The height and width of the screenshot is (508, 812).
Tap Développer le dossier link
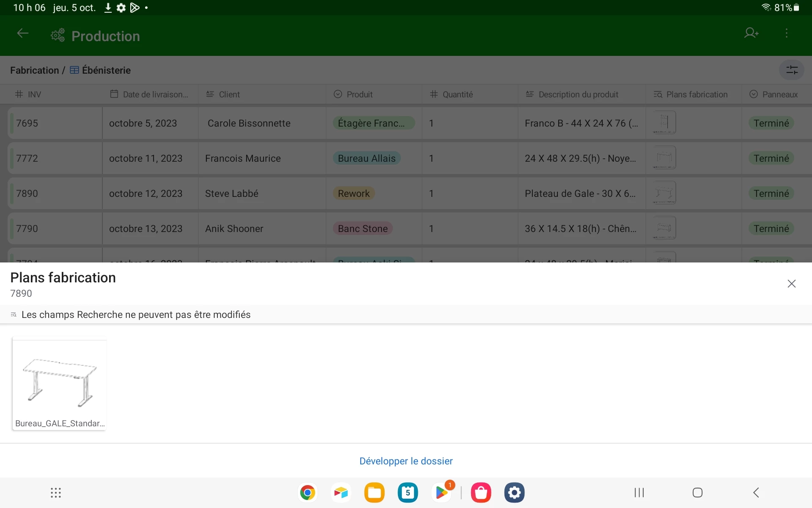(406, 461)
